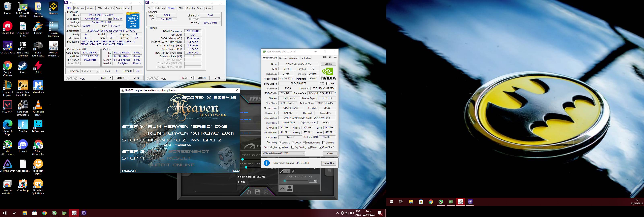The width and height of the screenshot is (644, 217).
Task: Switch to Mainboard tab in left CPU-Z window
Action: (79, 8)
